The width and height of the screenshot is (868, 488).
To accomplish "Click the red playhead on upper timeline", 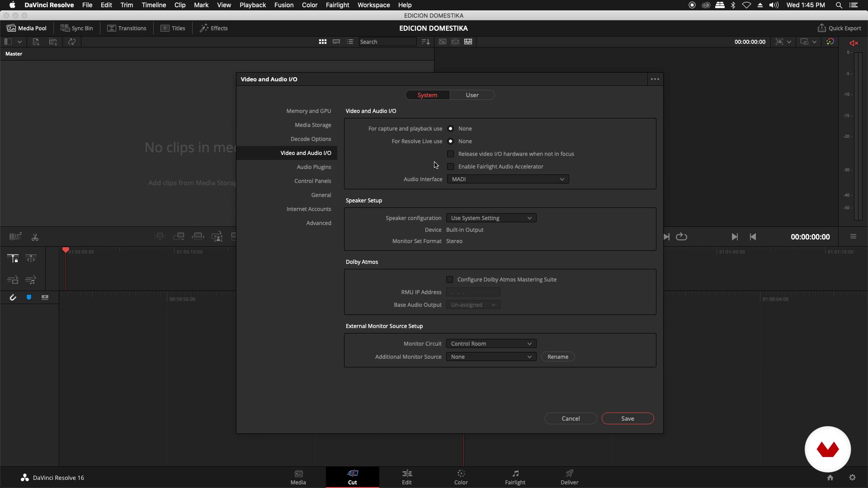I will pyautogui.click(x=66, y=250).
